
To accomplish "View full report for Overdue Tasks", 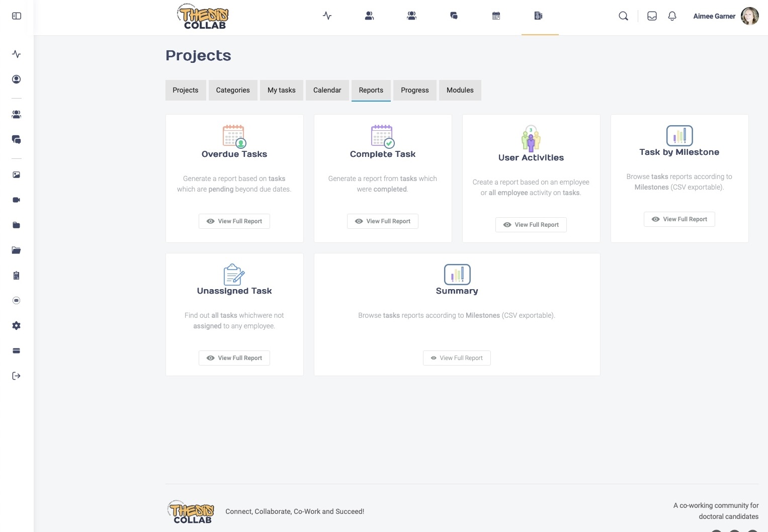I will (234, 221).
